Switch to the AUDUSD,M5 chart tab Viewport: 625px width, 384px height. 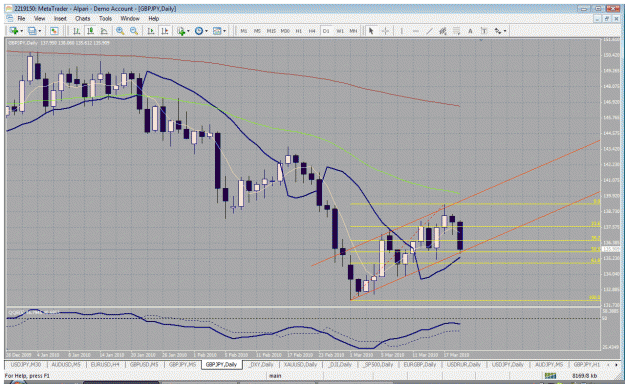[x=66, y=364]
